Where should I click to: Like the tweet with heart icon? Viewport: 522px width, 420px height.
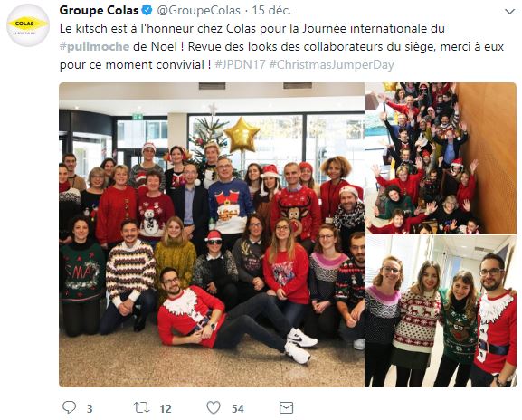point(214,407)
